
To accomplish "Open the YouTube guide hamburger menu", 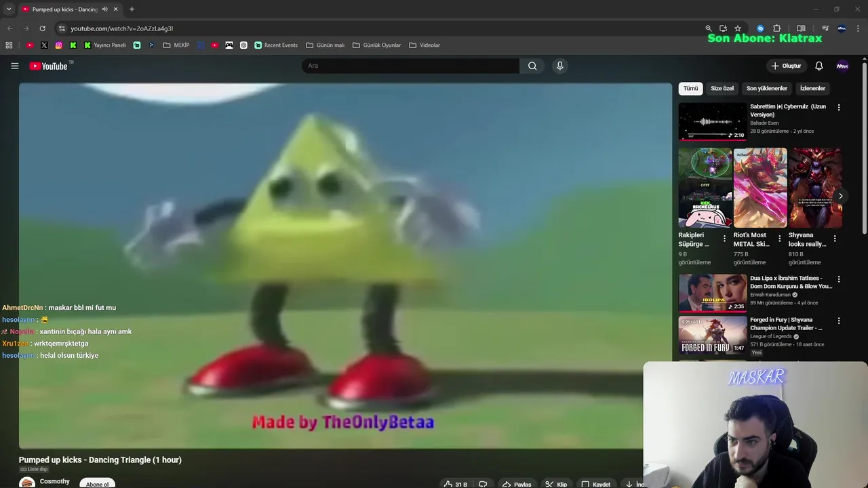I will 14,66.
